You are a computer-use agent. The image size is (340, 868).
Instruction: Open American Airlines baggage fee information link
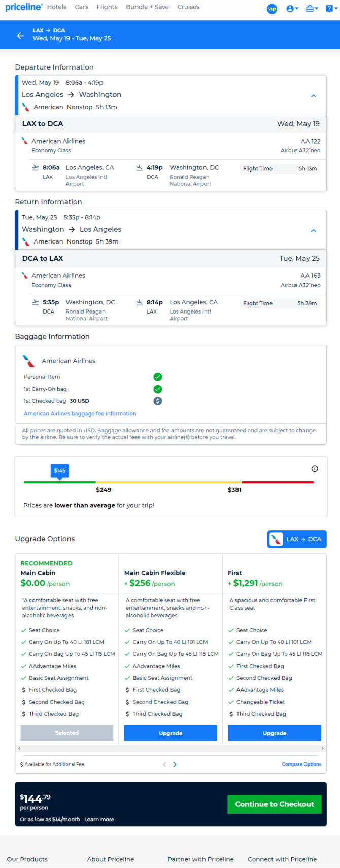pos(80,414)
